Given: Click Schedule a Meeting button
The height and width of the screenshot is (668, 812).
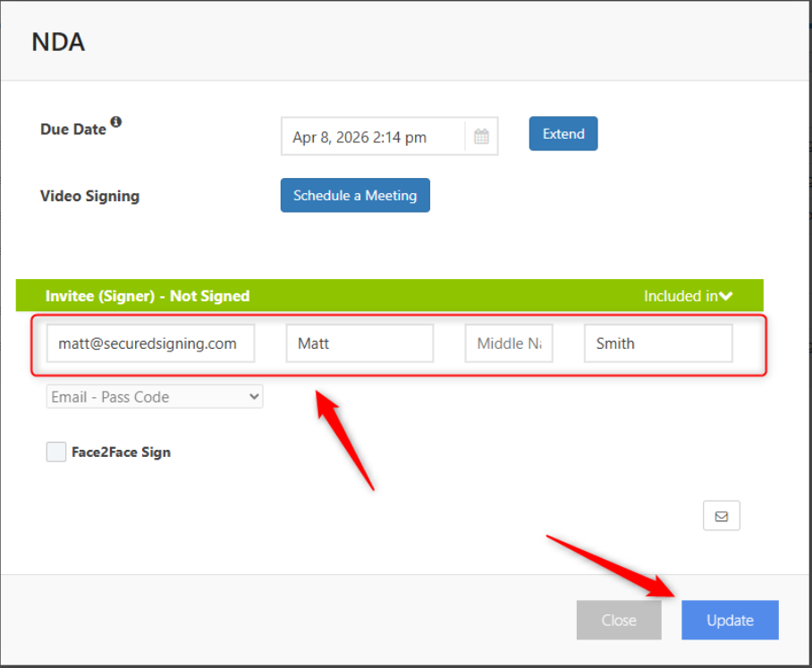Looking at the screenshot, I should click(355, 196).
